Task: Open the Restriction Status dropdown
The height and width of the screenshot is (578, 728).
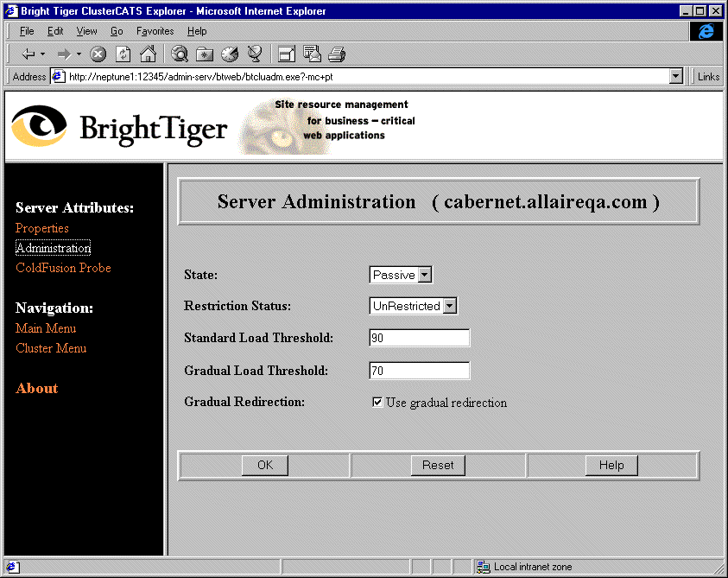Action: (x=449, y=306)
